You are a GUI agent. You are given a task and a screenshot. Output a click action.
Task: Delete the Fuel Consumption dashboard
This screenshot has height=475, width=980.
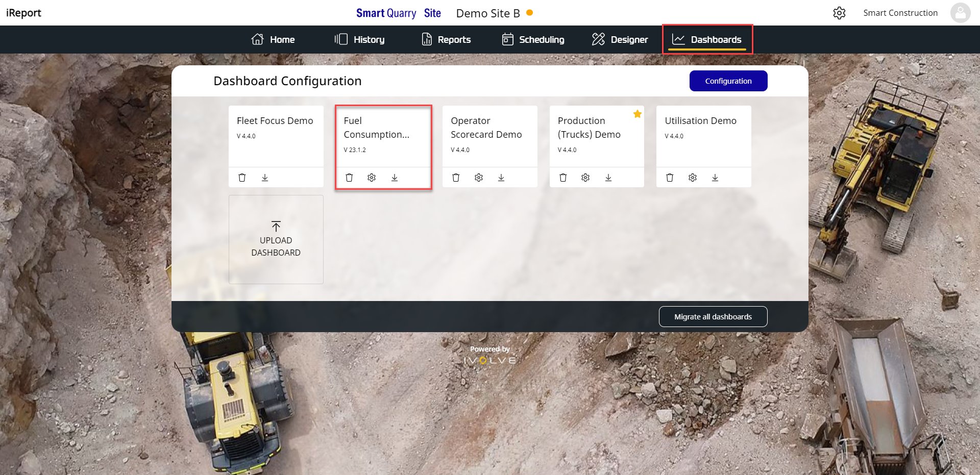click(x=349, y=178)
